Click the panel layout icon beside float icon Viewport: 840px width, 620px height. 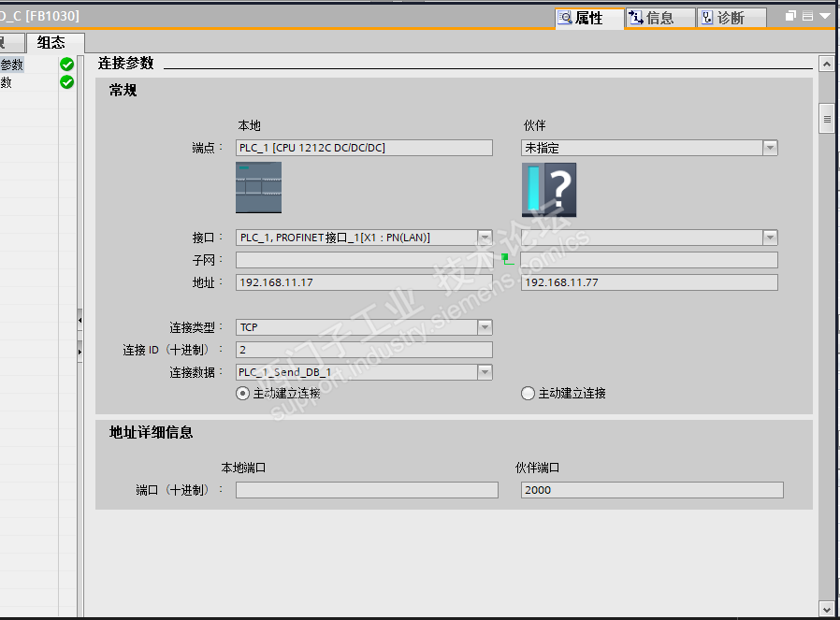808,16
